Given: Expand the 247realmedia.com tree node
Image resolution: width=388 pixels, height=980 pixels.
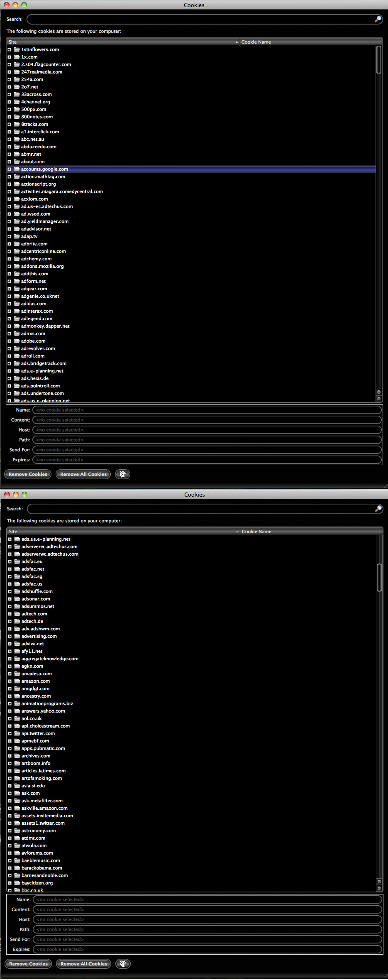Looking at the screenshot, I should [x=9, y=72].
